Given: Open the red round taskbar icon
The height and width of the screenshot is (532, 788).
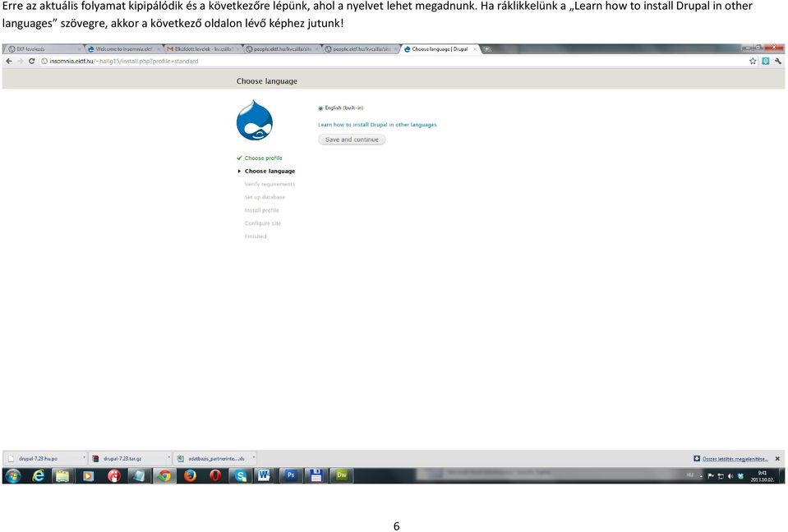Looking at the screenshot, I should [x=114, y=475].
